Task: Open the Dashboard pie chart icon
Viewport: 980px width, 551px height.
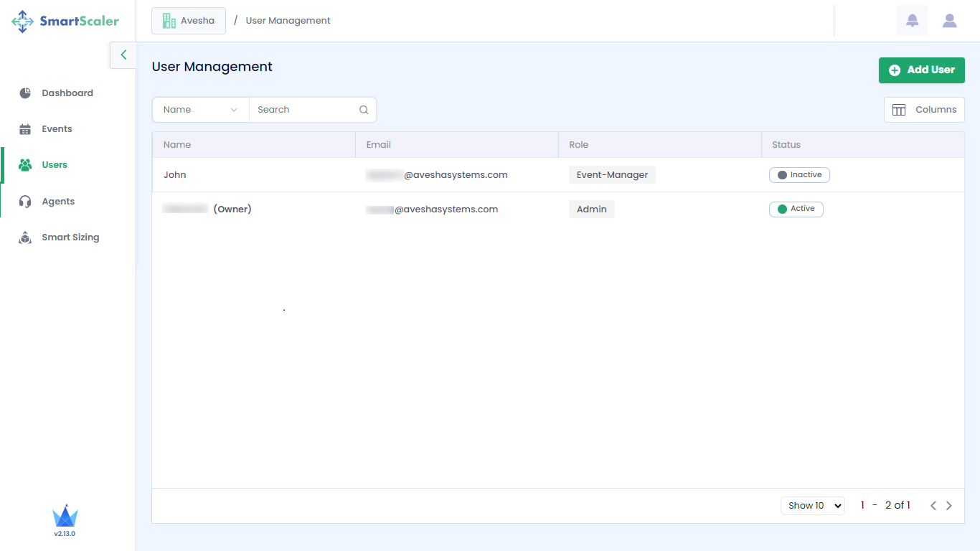Action: click(25, 93)
